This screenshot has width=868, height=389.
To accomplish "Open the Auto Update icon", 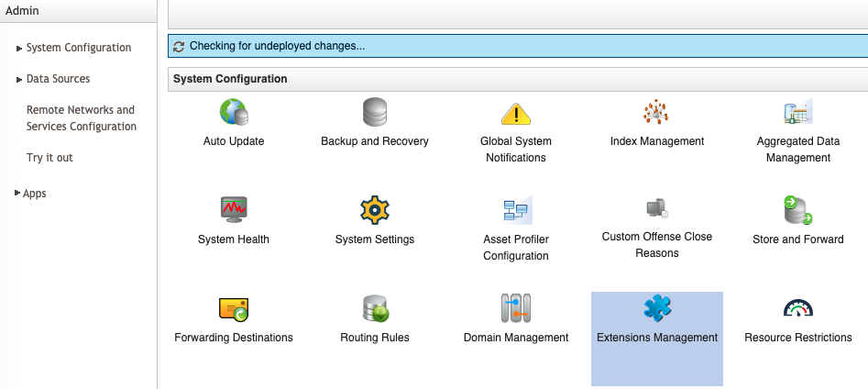I will point(234,114).
